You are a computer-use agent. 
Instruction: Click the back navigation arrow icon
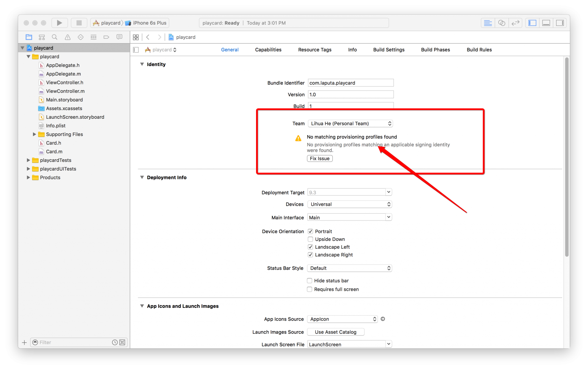coord(148,37)
